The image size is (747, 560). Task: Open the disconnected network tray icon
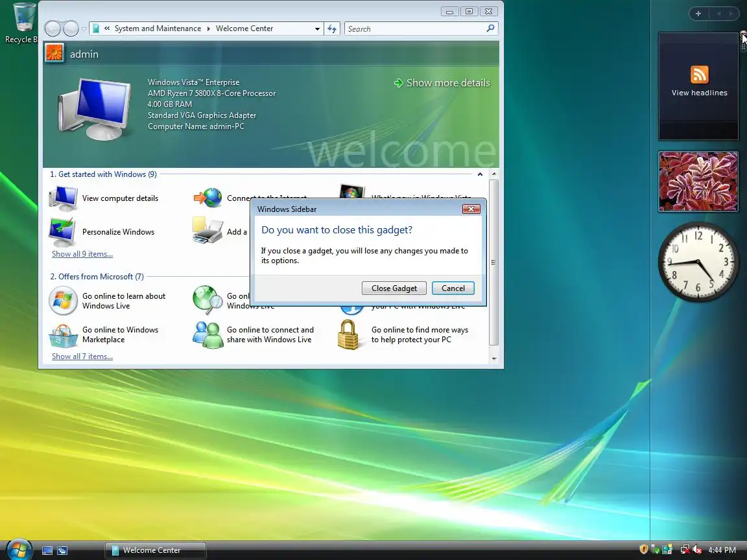(x=685, y=550)
